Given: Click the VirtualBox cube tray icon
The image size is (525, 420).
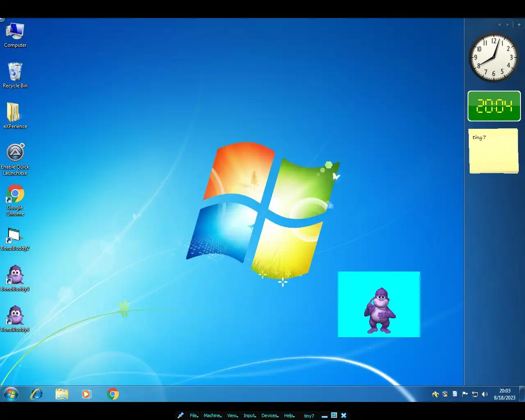Looking at the screenshot, I should [445, 394].
